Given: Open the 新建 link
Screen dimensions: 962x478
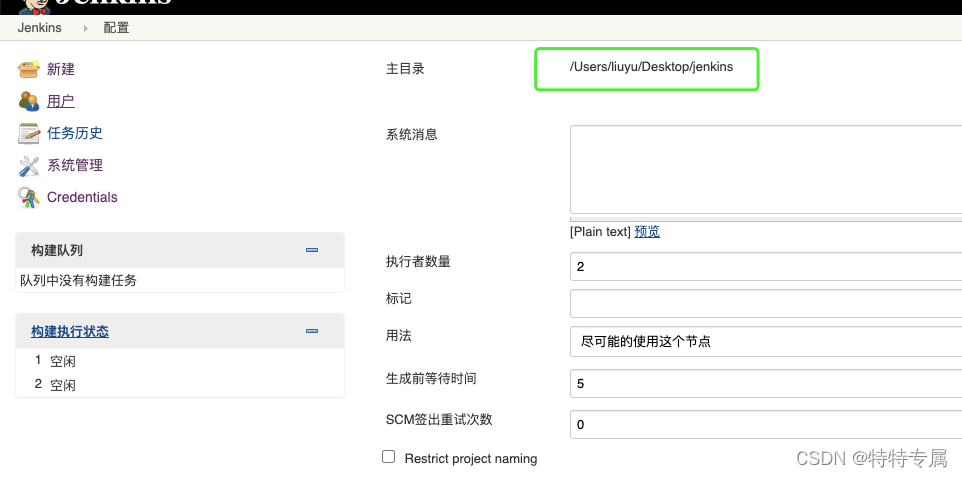Looking at the screenshot, I should 61,69.
